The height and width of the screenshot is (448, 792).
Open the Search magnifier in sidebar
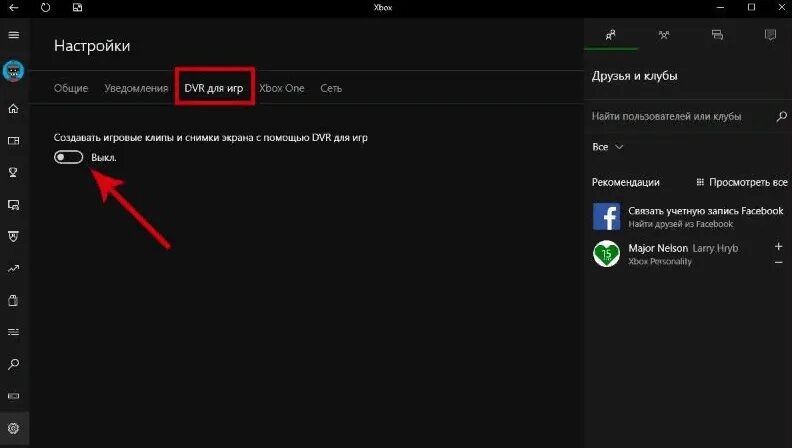click(14, 364)
